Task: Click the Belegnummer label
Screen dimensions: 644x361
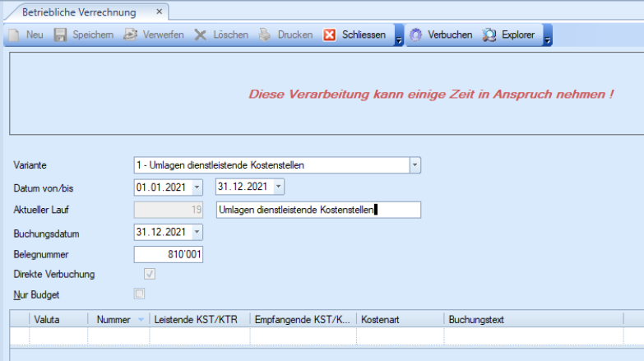Action: click(40, 255)
